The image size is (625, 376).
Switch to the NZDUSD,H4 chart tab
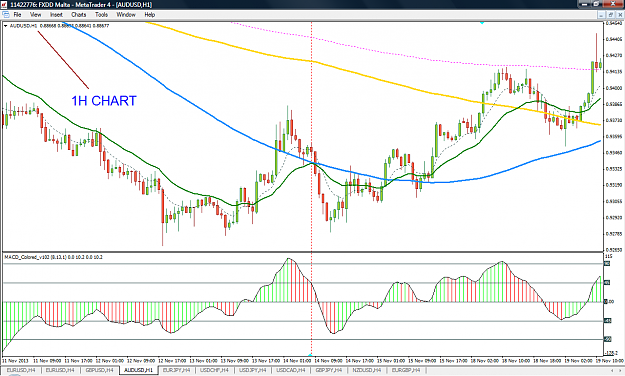(x=367, y=370)
